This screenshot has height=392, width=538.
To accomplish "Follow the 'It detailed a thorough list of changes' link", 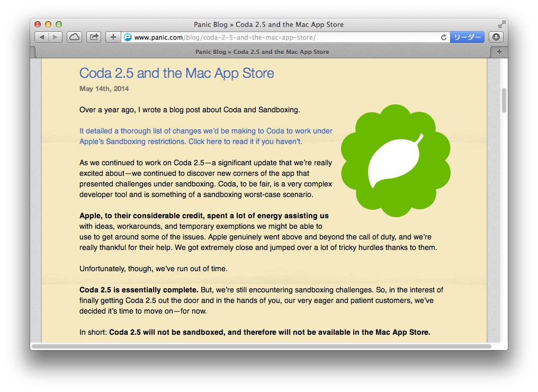I will (x=206, y=136).
